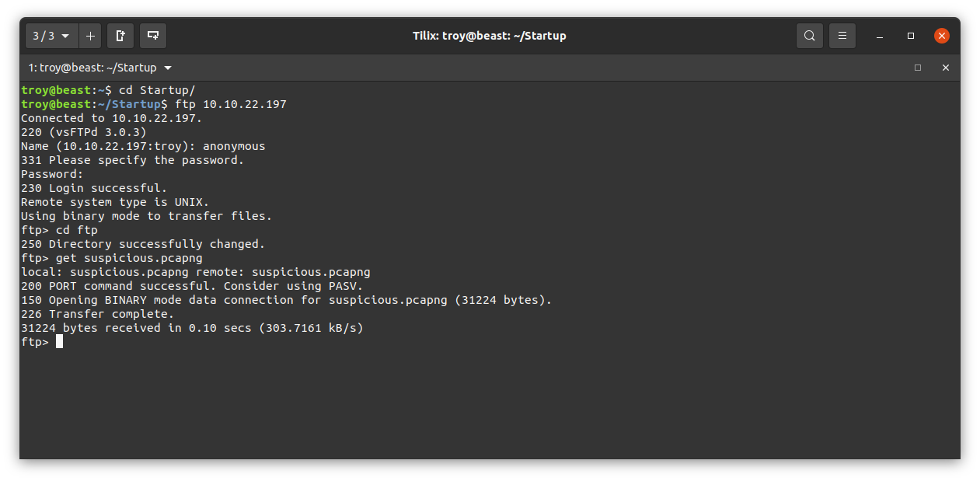Open the 3 / 3 session switcher
This screenshot has width=980, height=481.
(x=52, y=36)
